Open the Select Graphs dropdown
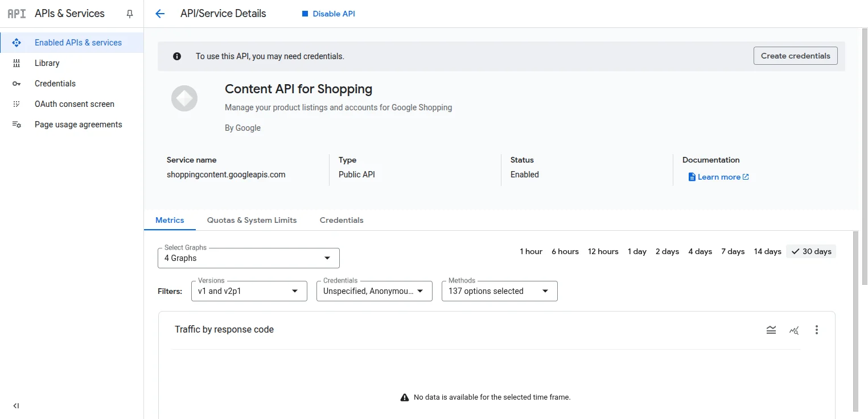The image size is (868, 419). [x=248, y=258]
